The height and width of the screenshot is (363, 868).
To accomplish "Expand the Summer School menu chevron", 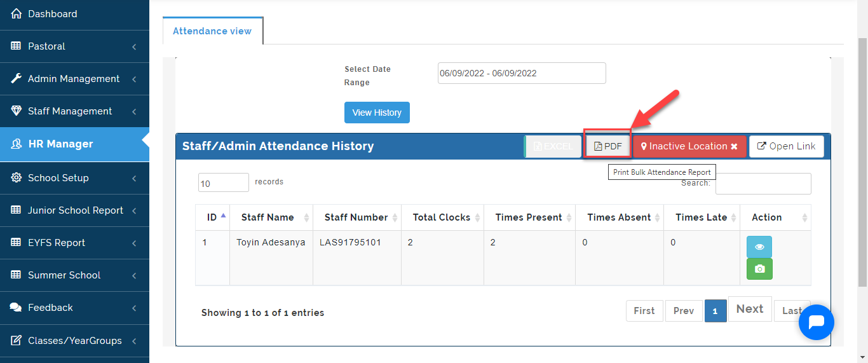I will (x=135, y=275).
